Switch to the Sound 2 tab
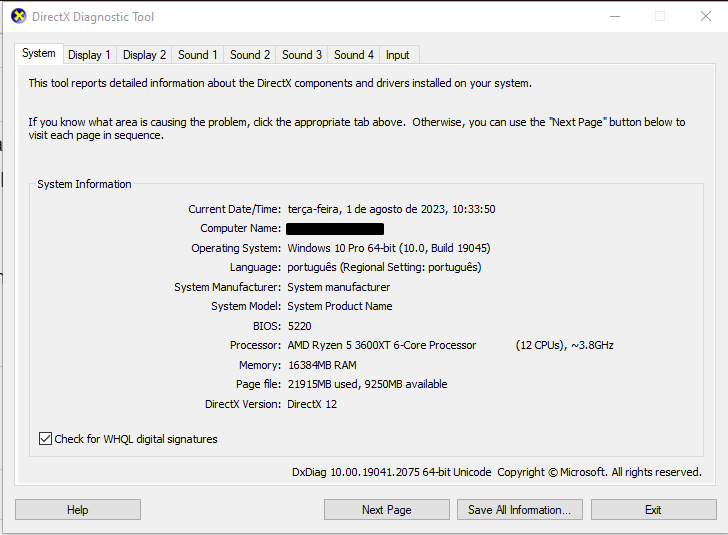 (x=250, y=55)
